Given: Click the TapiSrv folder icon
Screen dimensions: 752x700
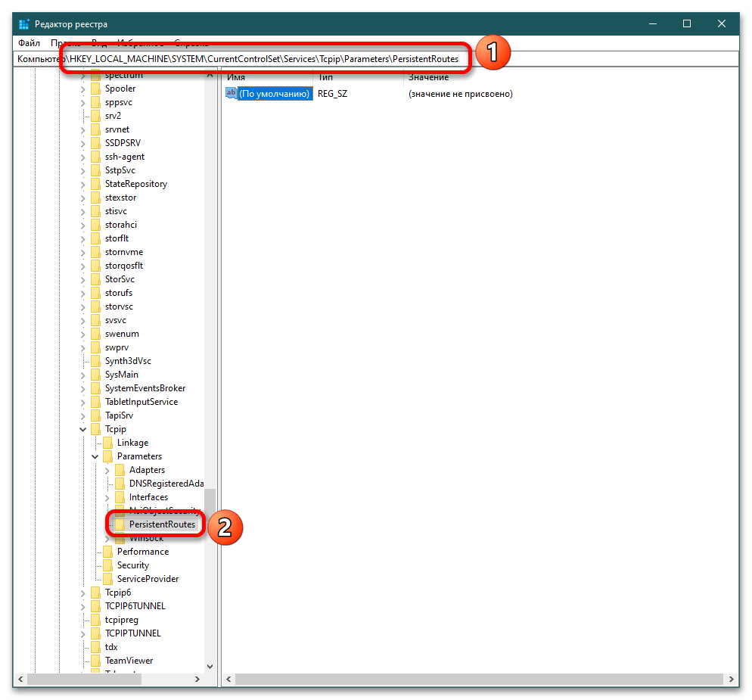Looking at the screenshot, I should coord(96,415).
